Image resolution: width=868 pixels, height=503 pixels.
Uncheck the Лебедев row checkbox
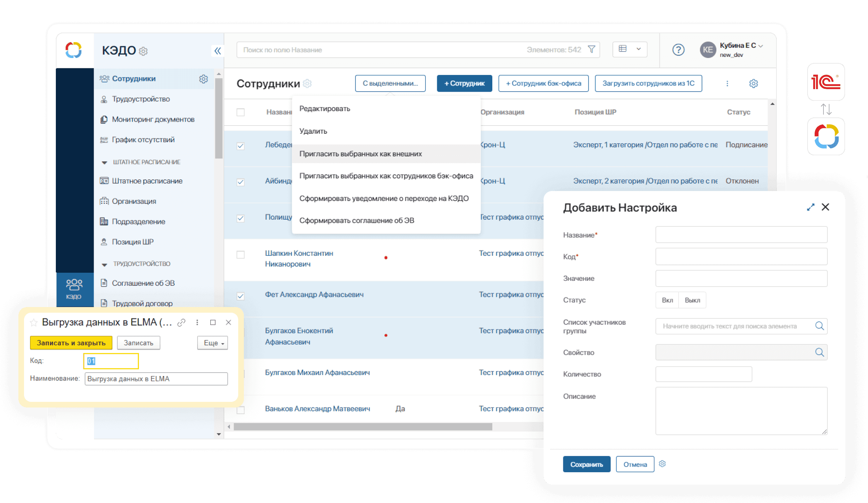[x=241, y=146]
